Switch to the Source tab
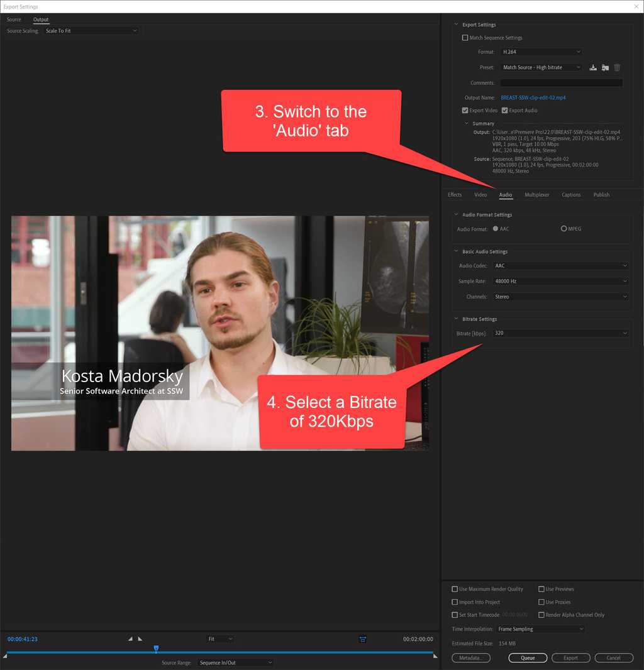 [14, 19]
